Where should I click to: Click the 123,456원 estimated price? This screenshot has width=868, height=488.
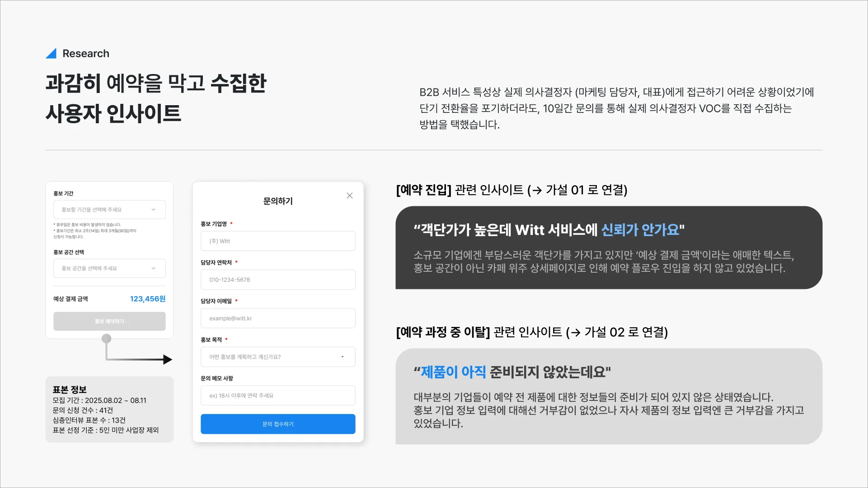pyautogui.click(x=147, y=299)
